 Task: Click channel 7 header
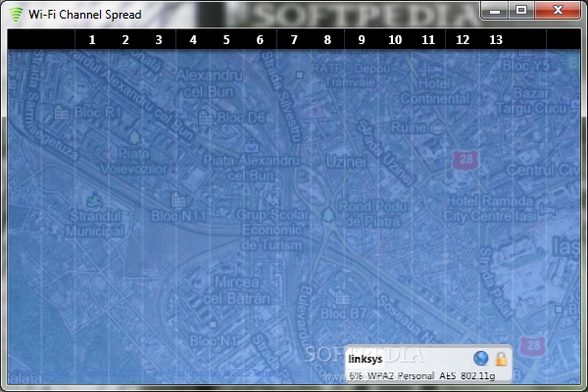(x=294, y=40)
